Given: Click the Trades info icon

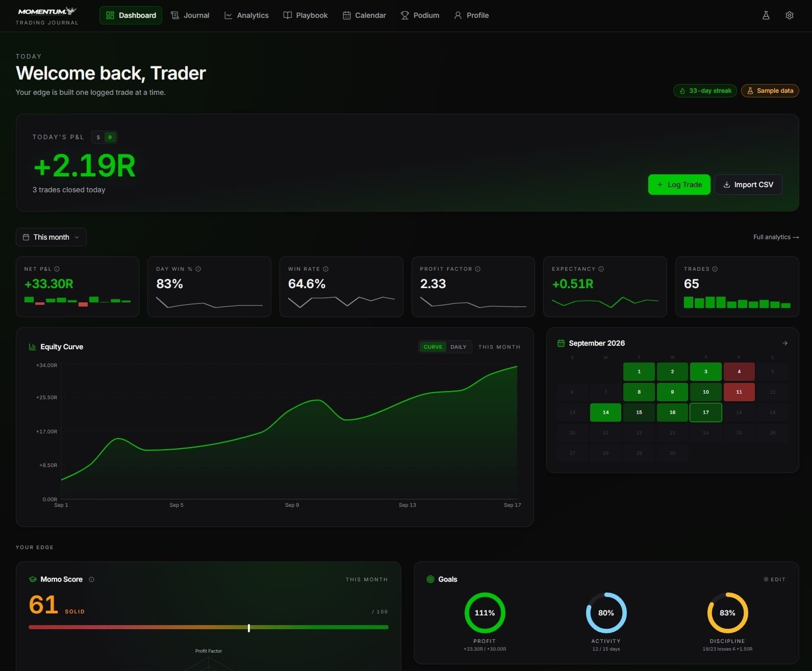Looking at the screenshot, I should click(715, 269).
